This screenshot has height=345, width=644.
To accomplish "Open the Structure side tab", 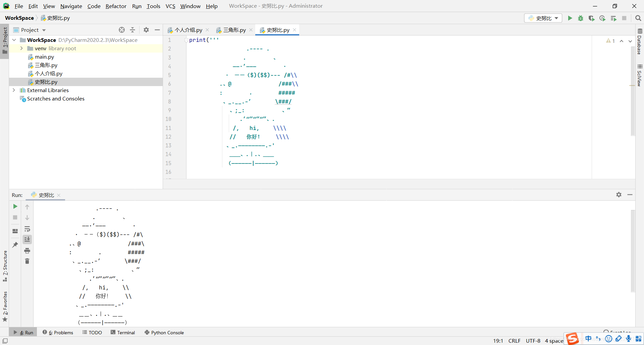I will click(5, 266).
